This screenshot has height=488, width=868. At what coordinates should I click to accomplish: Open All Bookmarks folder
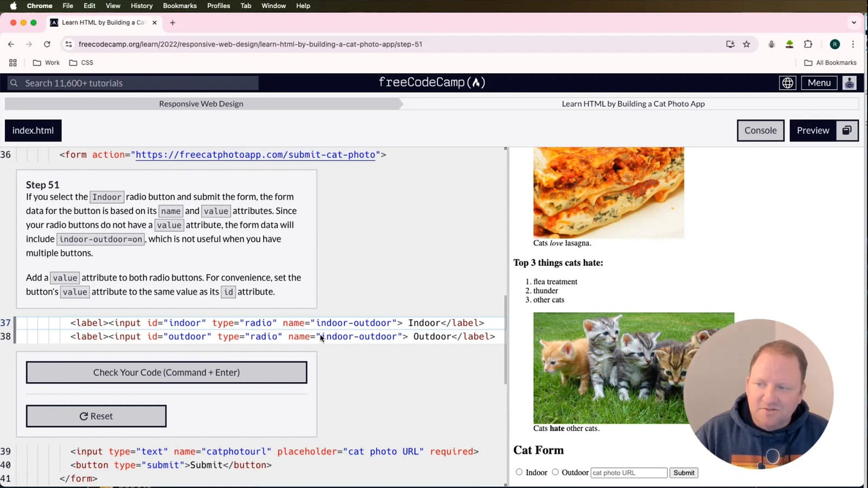point(830,63)
